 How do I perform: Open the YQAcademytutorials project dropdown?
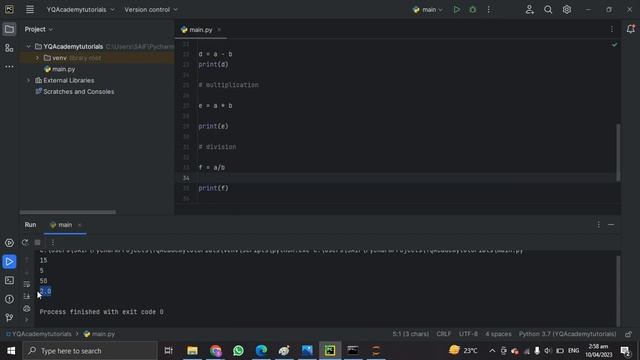(80, 9)
